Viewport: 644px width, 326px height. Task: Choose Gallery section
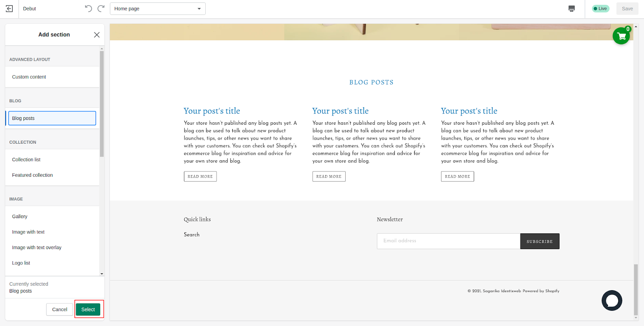tap(52, 217)
